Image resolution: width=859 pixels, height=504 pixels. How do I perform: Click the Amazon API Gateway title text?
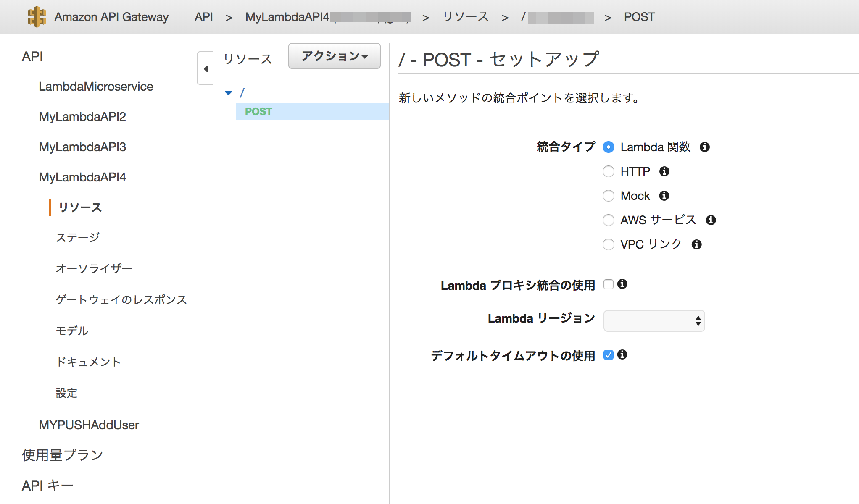pyautogui.click(x=111, y=17)
